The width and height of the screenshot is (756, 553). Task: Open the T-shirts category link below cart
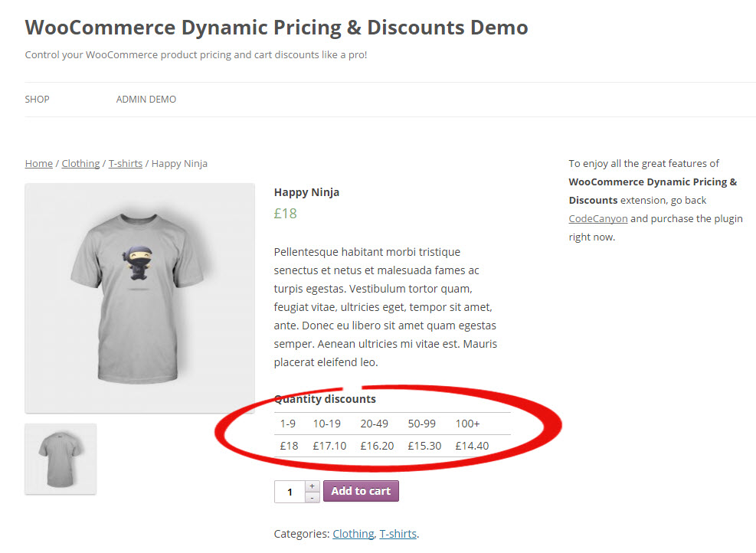pos(398,534)
